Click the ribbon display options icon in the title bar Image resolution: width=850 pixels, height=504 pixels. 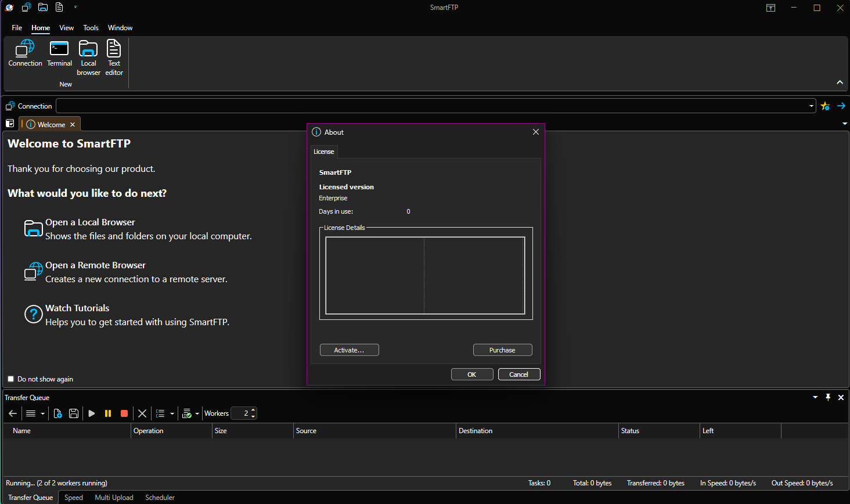(x=771, y=8)
